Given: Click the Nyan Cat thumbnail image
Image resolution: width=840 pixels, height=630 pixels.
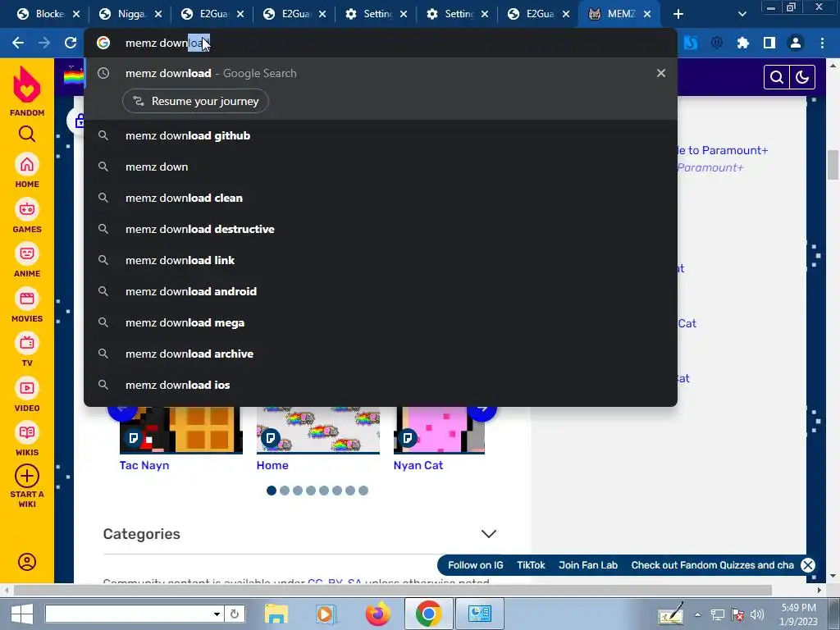Looking at the screenshot, I should [439, 430].
